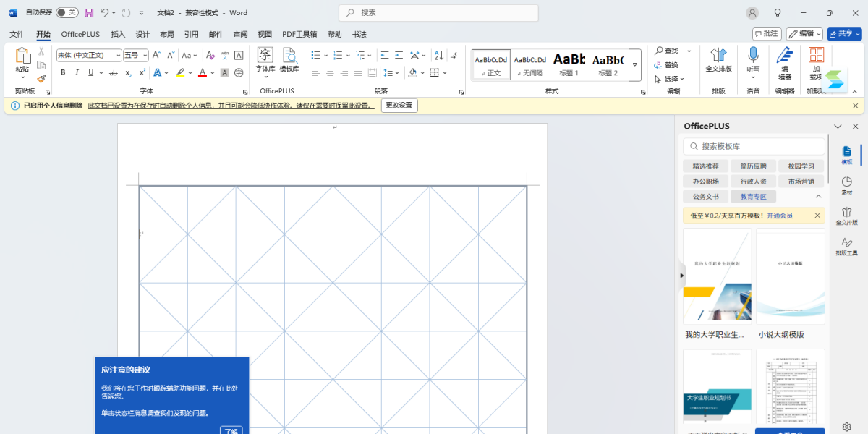Open the 插入 ribbon tab
868x434 pixels.
(118, 34)
